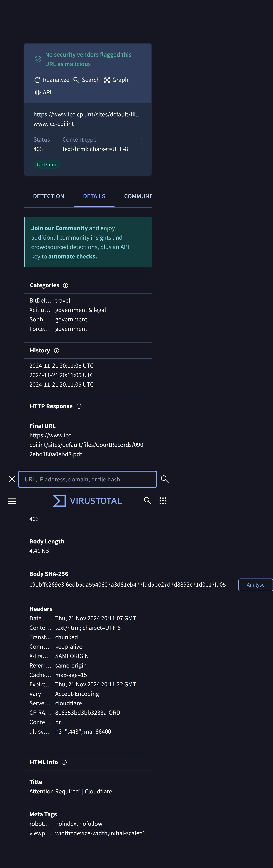This screenshot has width=273, height=868.
Task: Click the Forcepoint government category row
Action: (x=58, y=329)
